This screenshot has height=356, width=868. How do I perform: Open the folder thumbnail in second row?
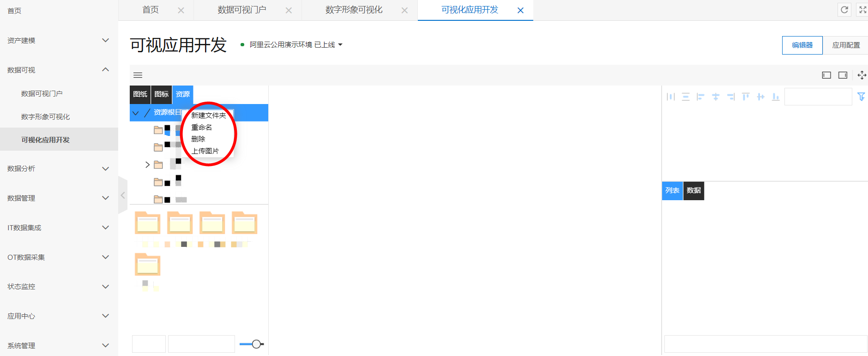(x=148, y=264)
